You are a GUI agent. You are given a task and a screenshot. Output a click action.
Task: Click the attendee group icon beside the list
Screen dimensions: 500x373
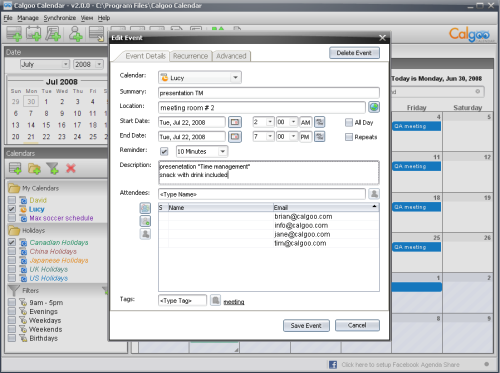point(145,208)
